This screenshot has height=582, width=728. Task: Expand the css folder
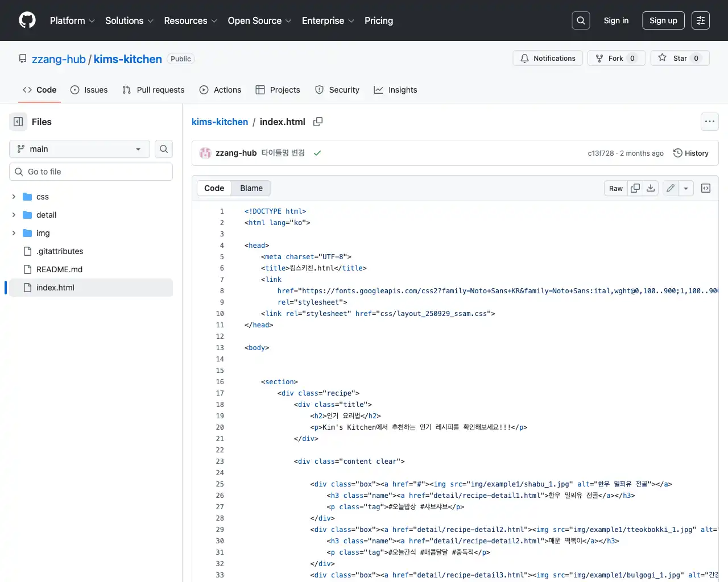[x=13, y=197]
